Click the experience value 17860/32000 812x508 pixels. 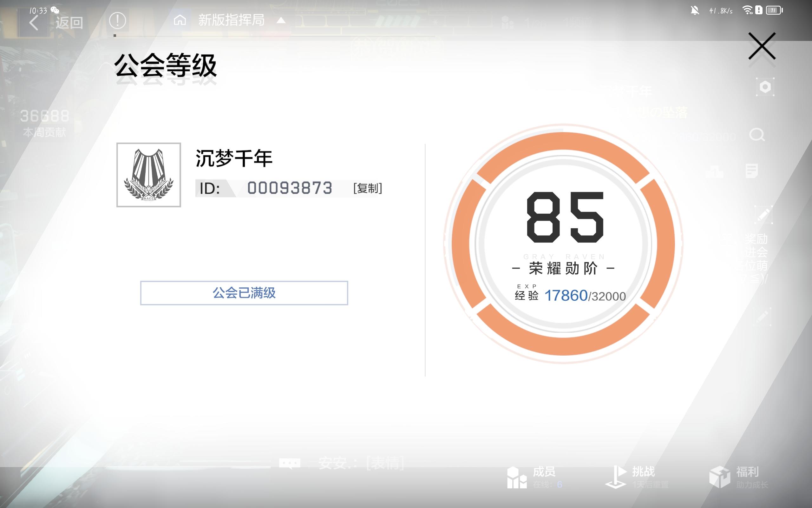tap(585, 296)
